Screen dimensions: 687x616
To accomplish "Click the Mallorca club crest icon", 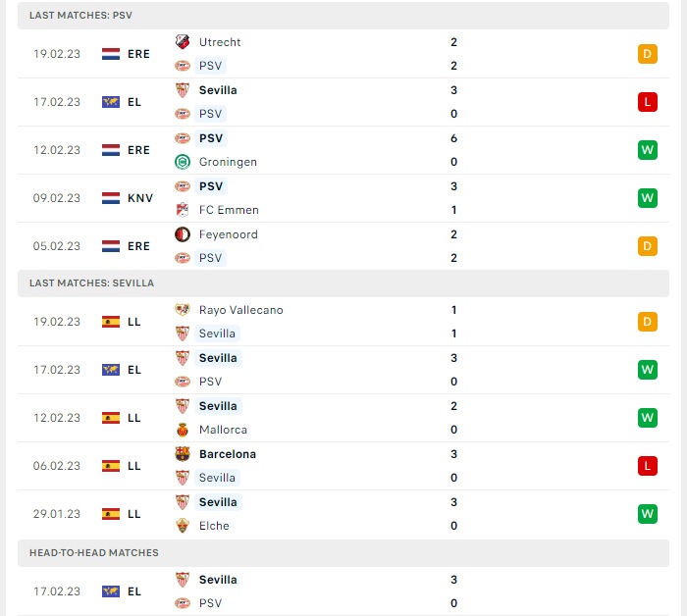I will (x=183, y=430).
